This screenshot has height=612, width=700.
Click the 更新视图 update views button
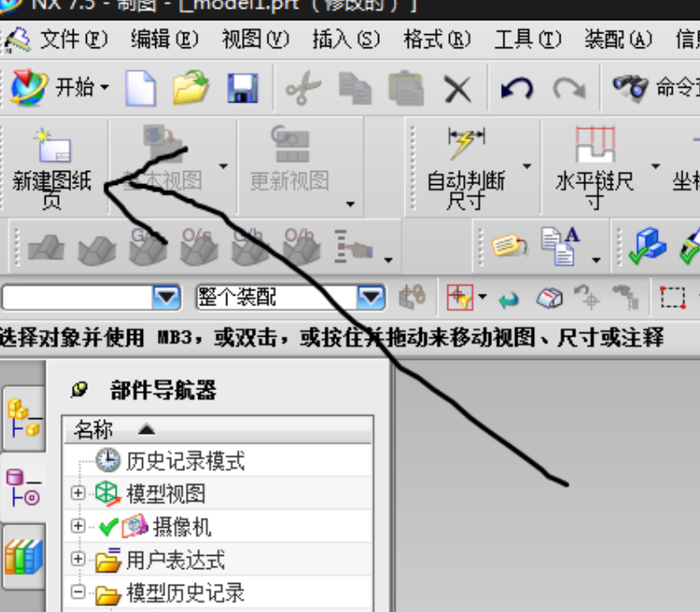(289, 159)
